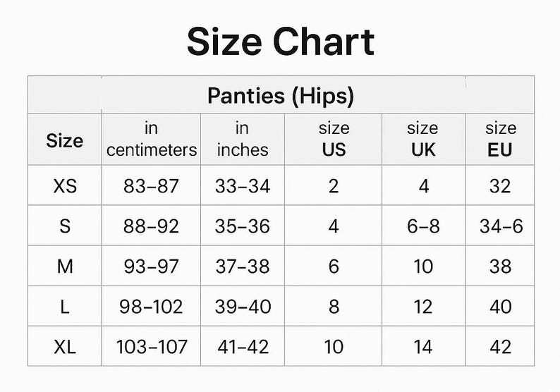The image size is (560, 392).
Task: Click the UK size 14 cell
Action: pyautogui.click(x=423, y=347)
